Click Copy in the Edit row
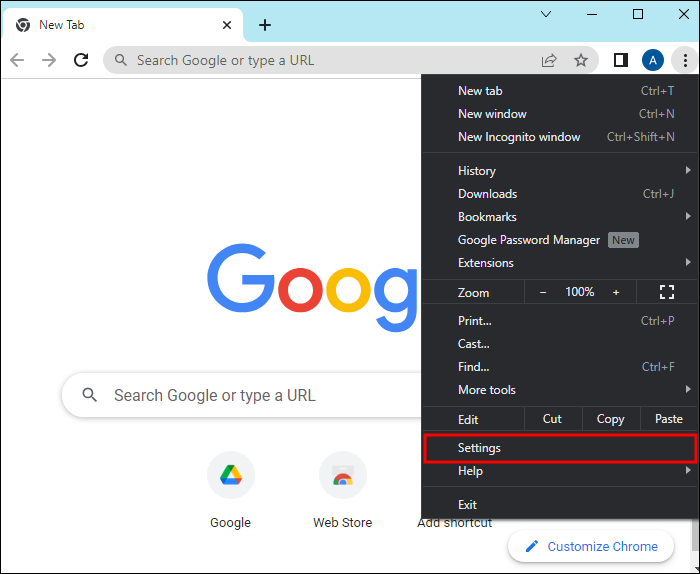The width and height of the screenshot is (700, 574). (x=611, y=419)
